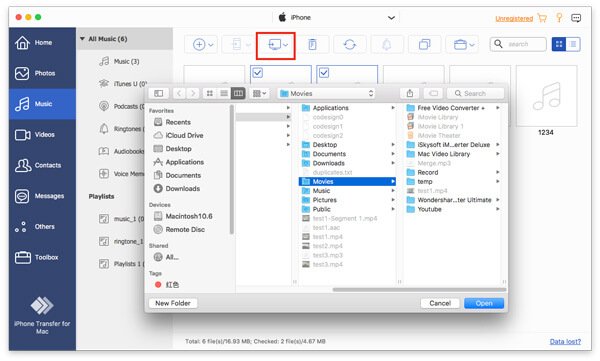Select Ringtones category

coord(122,129)
